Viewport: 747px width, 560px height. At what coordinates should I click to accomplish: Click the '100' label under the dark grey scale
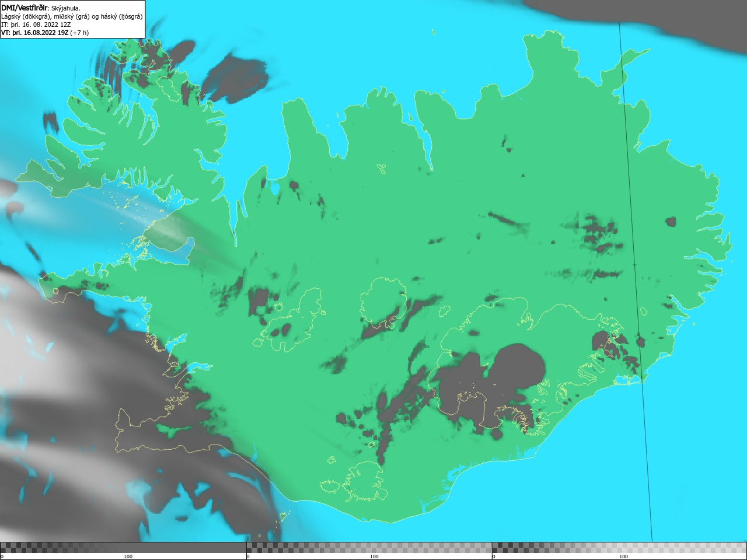point(128,556)
